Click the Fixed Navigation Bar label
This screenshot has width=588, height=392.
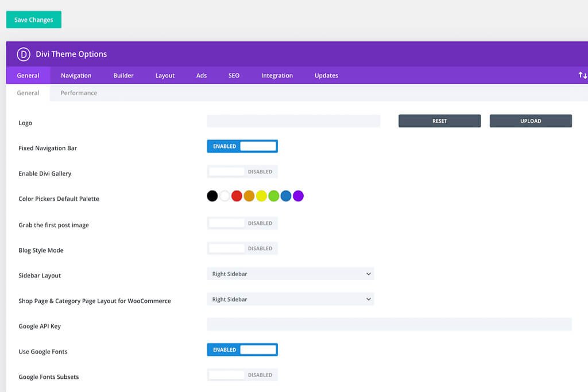(x=48, y=148)
